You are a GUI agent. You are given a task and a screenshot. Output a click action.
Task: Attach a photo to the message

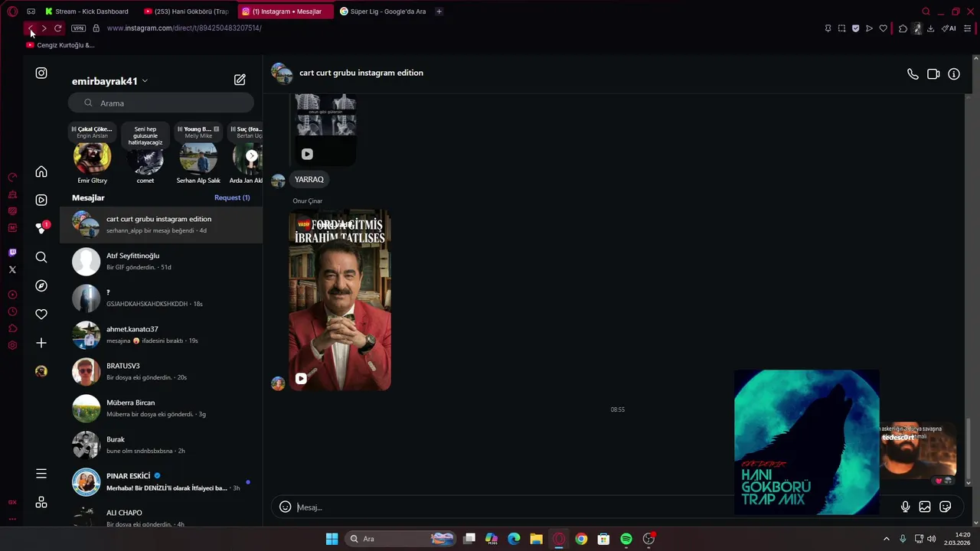point(925,507)
